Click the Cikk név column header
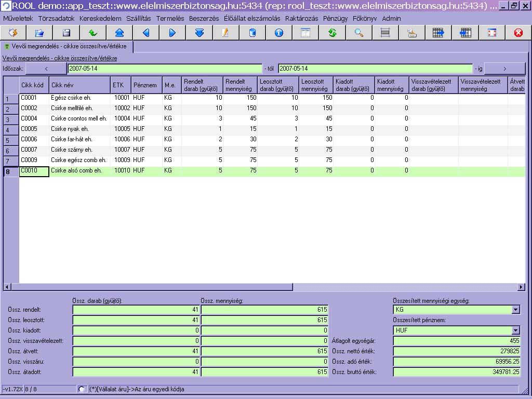Image resolution: width=532 pixels, height=399 pixels. click(79, 85)
